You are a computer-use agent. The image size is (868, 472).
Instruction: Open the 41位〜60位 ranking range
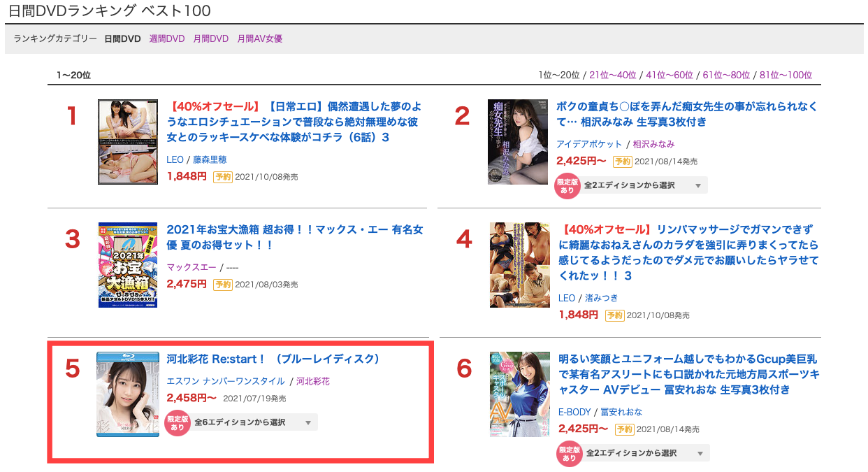point(670,76)
